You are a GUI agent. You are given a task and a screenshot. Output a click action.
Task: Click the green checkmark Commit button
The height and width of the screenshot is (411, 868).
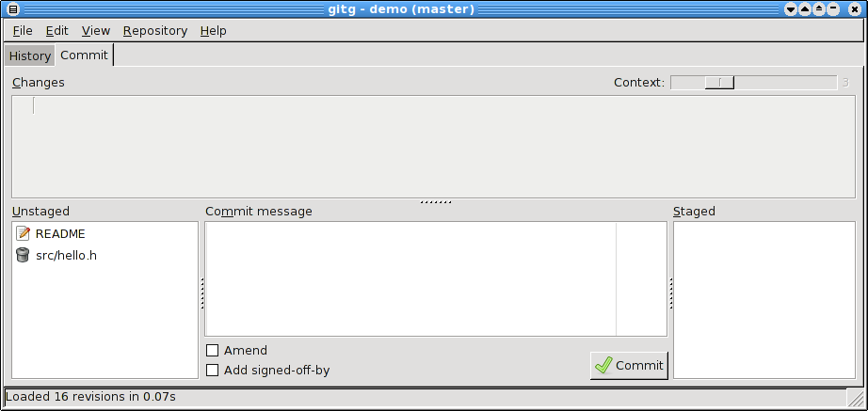[629, 365]
